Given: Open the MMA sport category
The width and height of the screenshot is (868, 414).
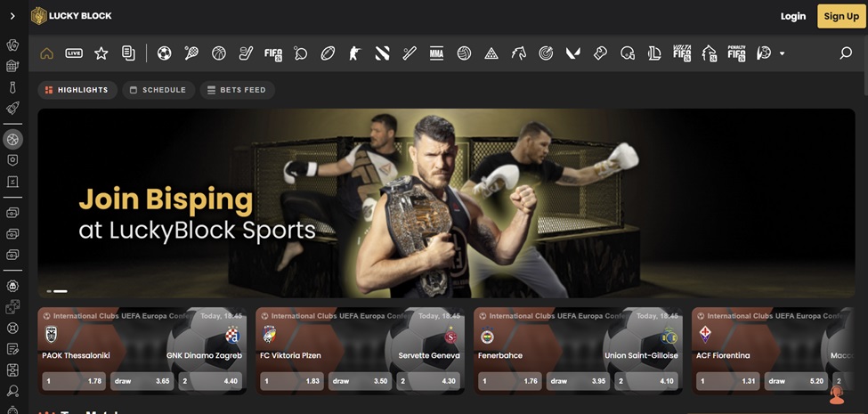Looking at the screenshot, I should tap(436, 53).
